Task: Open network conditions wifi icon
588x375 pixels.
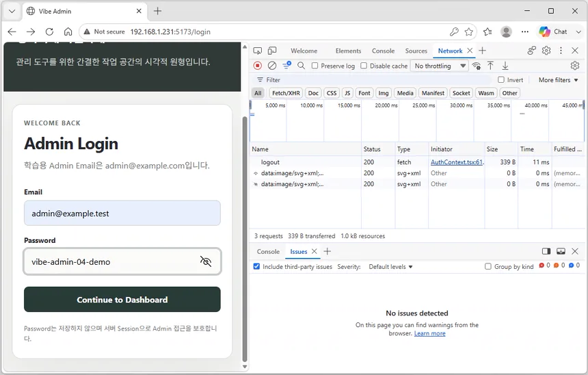Action: pyautogui.click(x=477, y=66)
